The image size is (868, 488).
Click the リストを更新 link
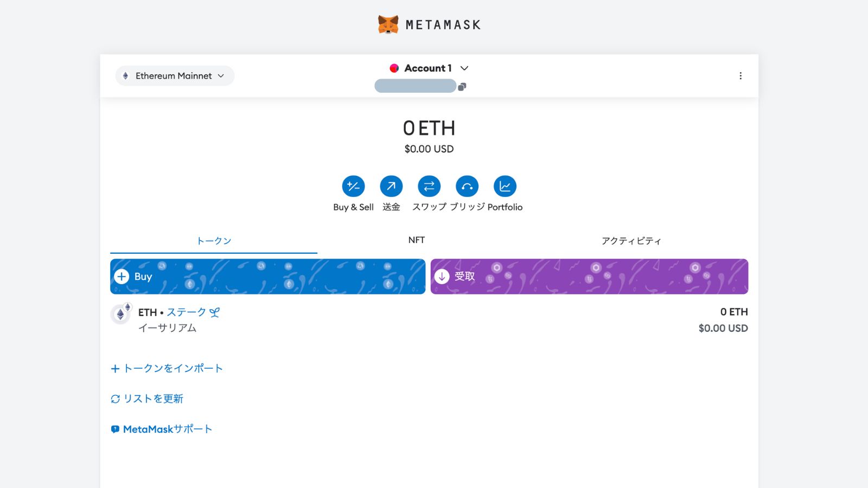point(154,399)
